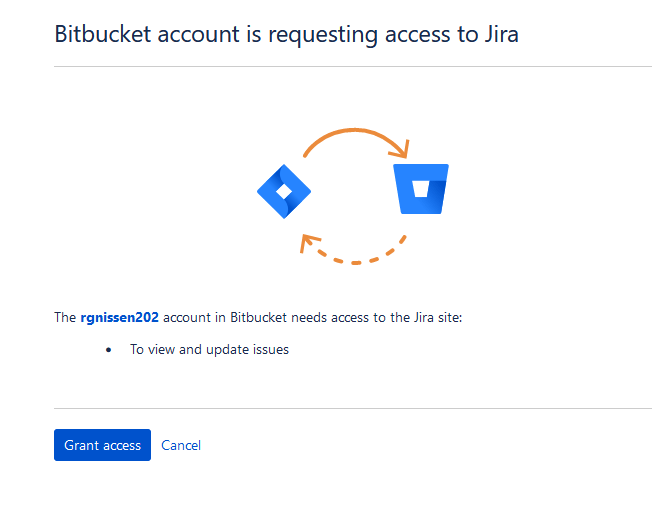Click "Bitbucket" in the description sentence
Screen dimensions: 664x523
click(259, 318)
